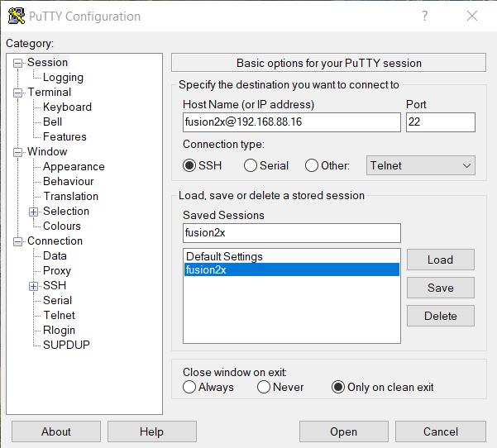Click the Open button

pyautogui.click(x=344, y=431)
